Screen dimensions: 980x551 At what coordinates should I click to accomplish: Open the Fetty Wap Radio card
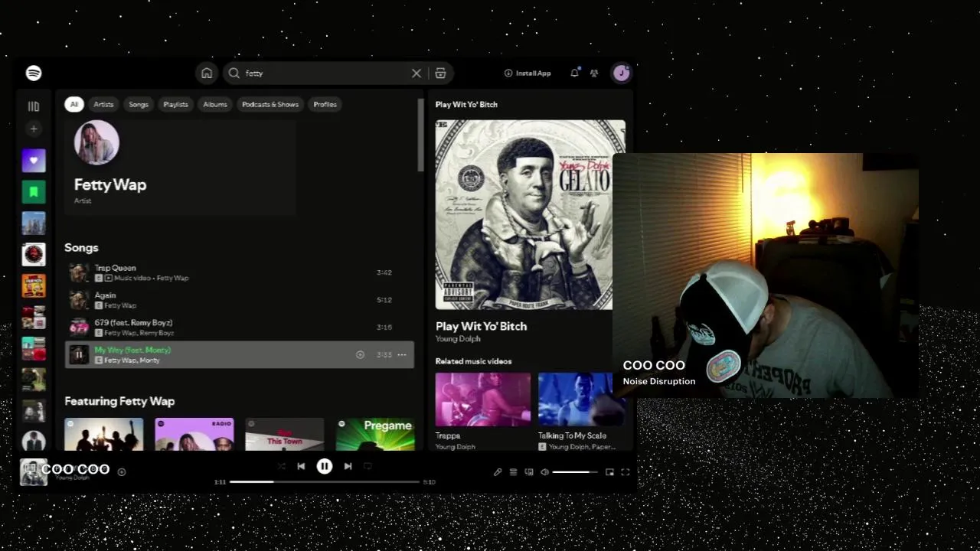pyautogui.click(x=194, y=434)
